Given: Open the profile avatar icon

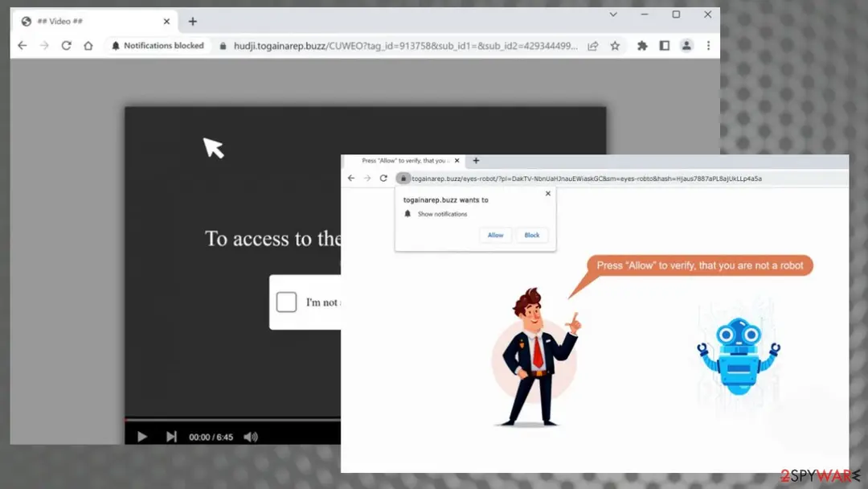Looking at the screenshot, I should (x=686, y=46).
